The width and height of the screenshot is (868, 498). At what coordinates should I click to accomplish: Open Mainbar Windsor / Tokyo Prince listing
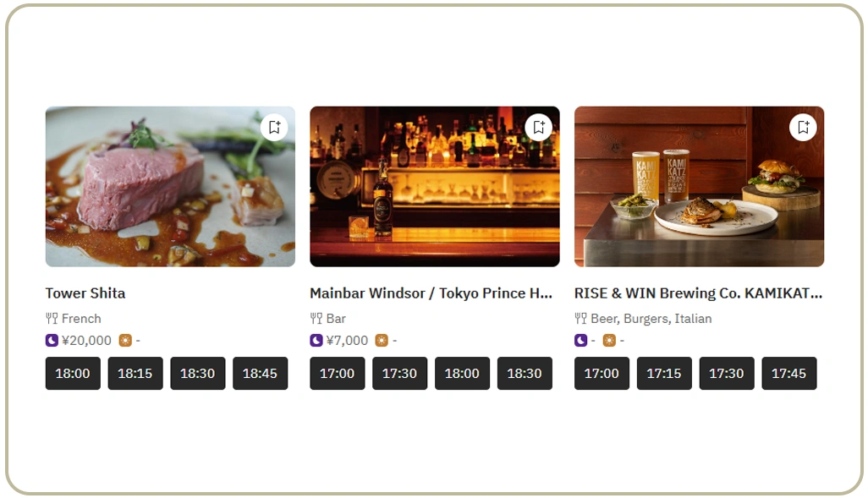[x=432, y=293]
